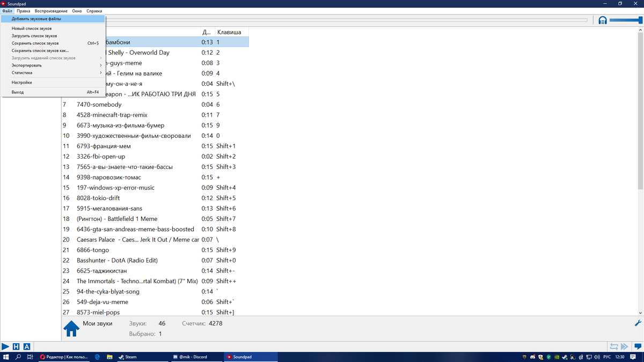Choose 'Выход' to exit Soundpad
Viewport: 644px width, 362px height.
click(x=53, y=92)
